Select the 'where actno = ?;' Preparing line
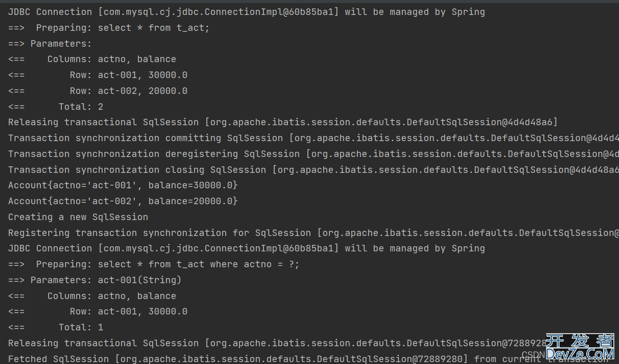619x364 pixels. [x=154, y=264]
